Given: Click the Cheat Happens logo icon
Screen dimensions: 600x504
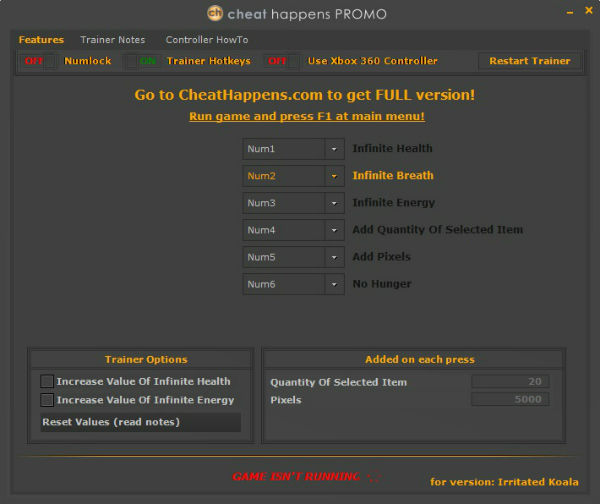Looking at the screenshot, I should pyautogui.click(x=215, y=13).
